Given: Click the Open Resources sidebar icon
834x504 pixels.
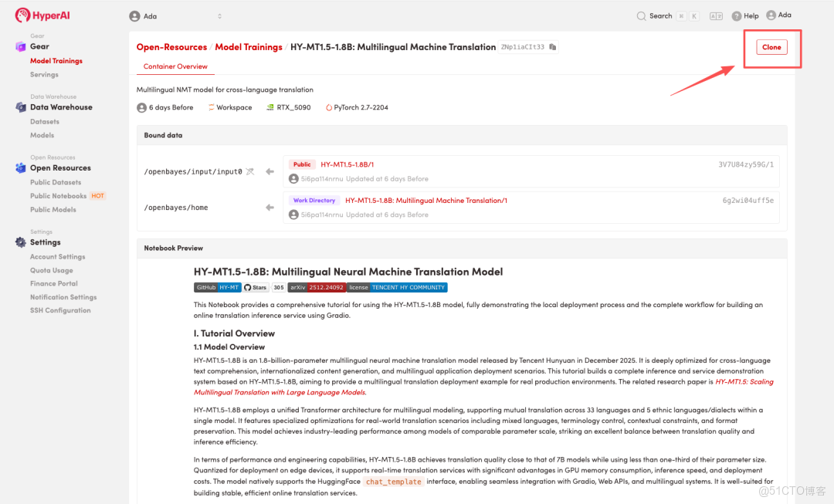Looking at the screenshot, I should pos(21,167).
